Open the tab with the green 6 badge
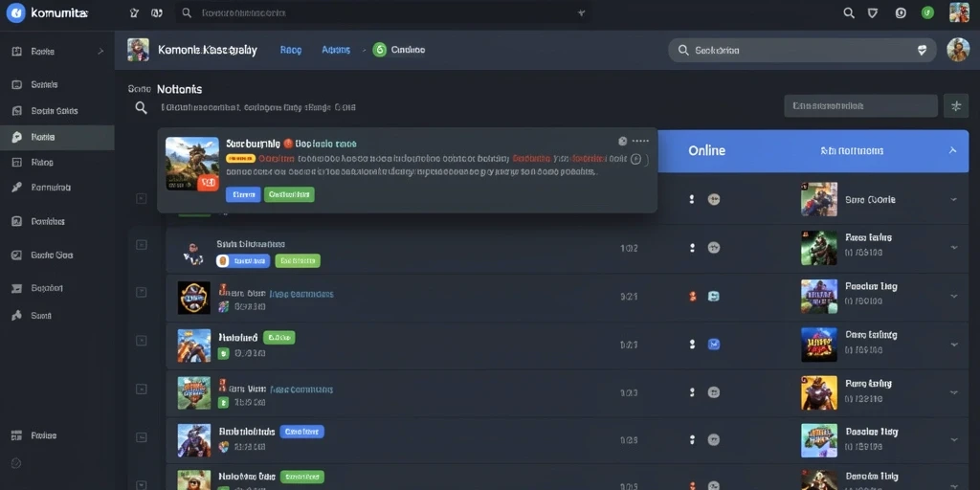Viewport: 980px width, 490px height. pos(399,50)
